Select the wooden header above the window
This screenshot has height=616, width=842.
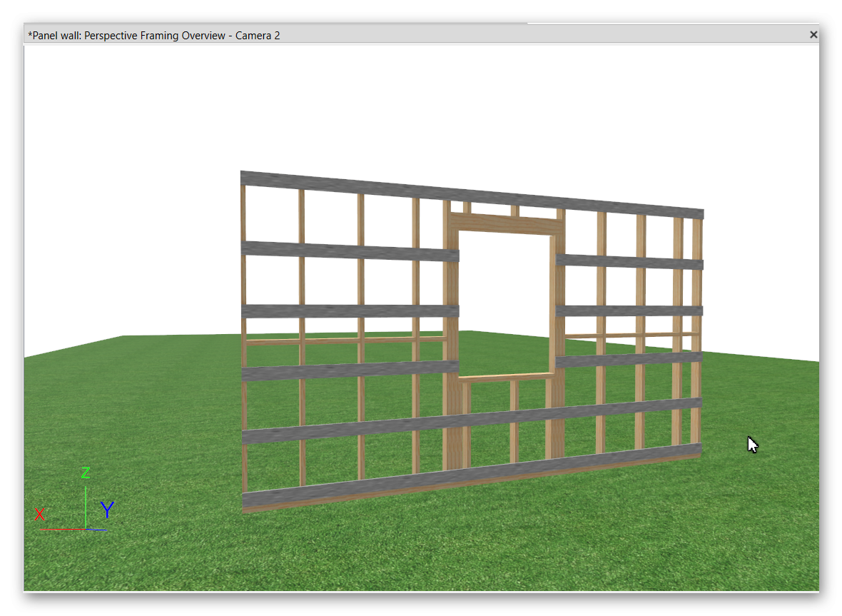505,223
